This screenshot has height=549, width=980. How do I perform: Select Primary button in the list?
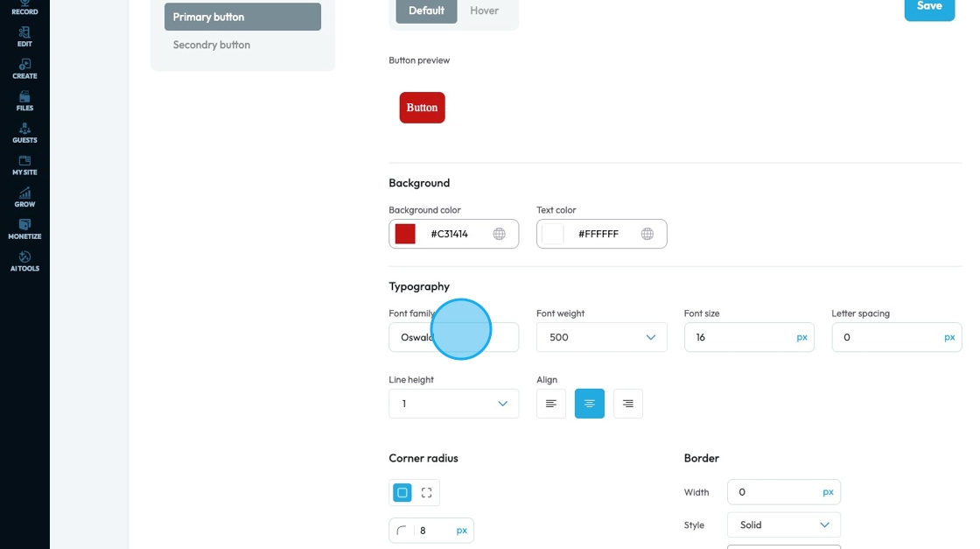tap(242, 17)
